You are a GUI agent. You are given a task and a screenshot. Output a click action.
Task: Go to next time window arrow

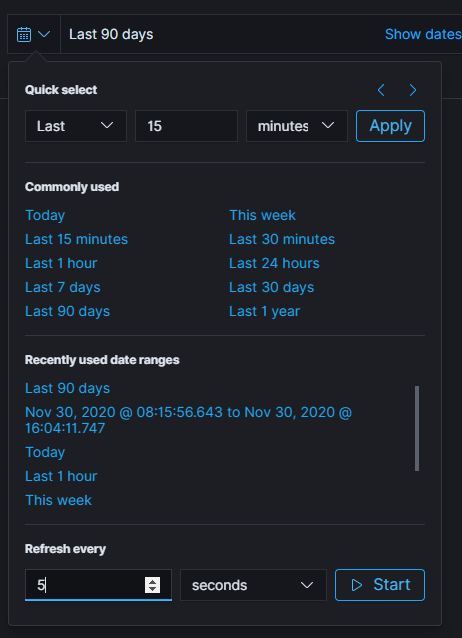[413, 90]
